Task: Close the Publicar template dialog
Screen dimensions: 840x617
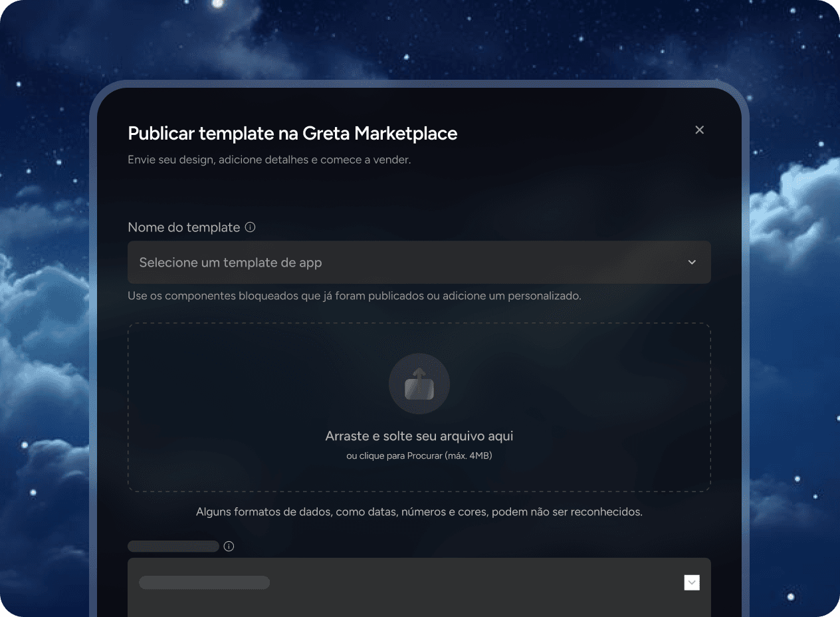Action: click(x=699, y=130)
